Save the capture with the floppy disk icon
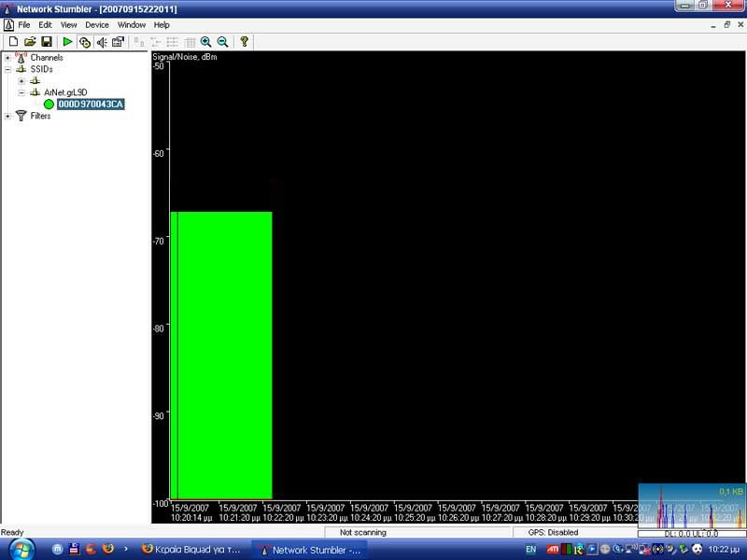747x560 pixels. pyautogui.click(x=46, y=42)
